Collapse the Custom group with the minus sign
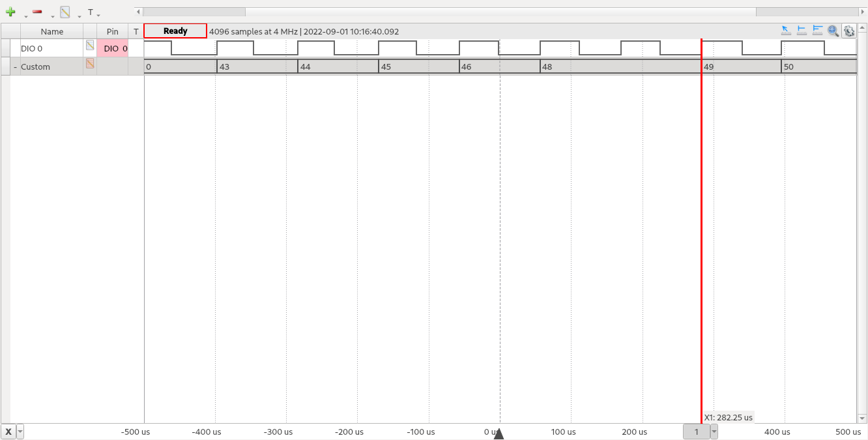The image size is (868, 440). tap(15, 66)
